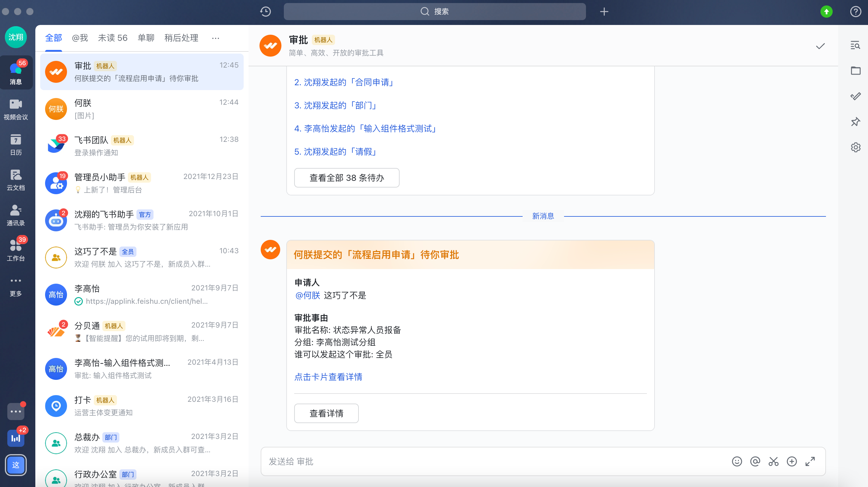
Task: Click the @何朕 mention in approval card
Action: 308,295
